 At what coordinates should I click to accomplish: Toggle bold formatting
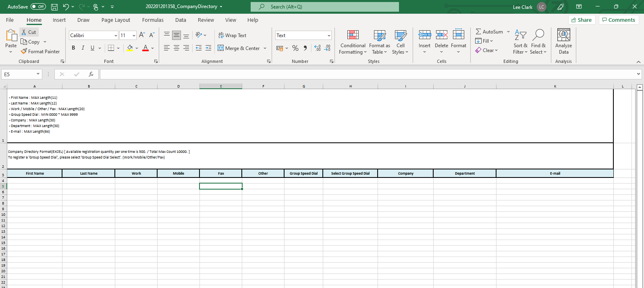tap(73, 48)
